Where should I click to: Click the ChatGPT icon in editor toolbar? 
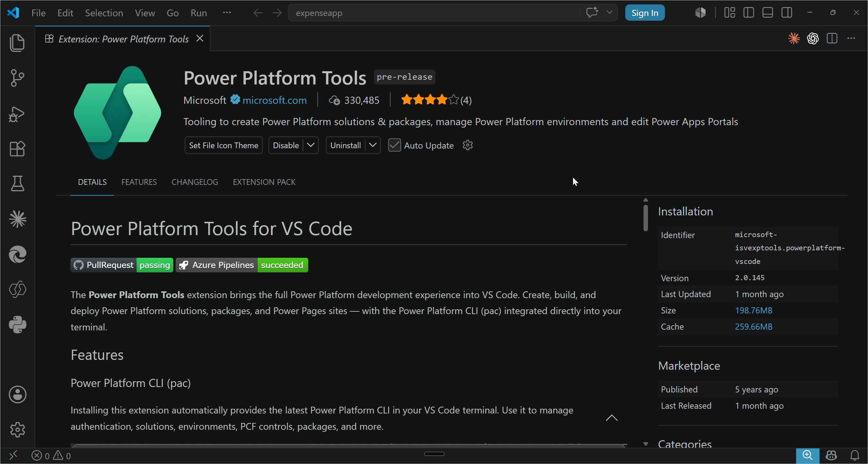pyautogui.click(x=813, y=38)
